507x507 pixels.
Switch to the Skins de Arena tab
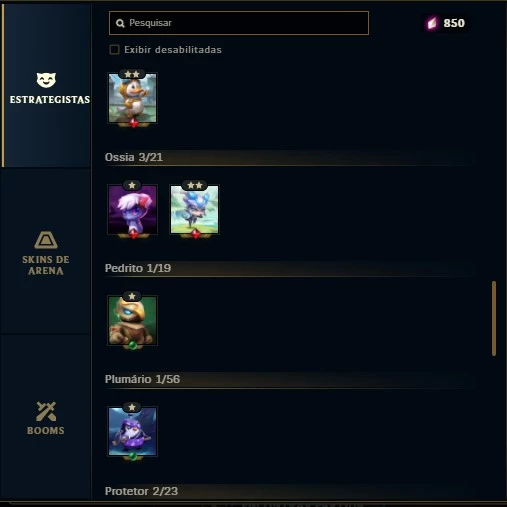[46, 252]
